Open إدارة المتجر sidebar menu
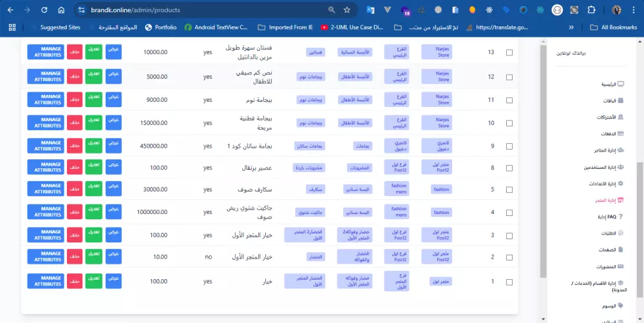The image size is (644, 323). tap(609, 200)
